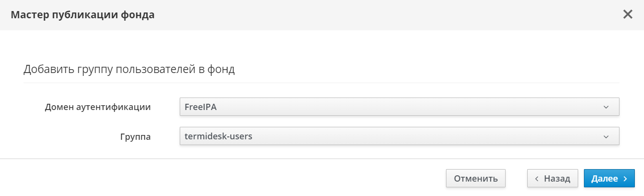Click the left arrow icon in Назад

(x=537, y=179)
